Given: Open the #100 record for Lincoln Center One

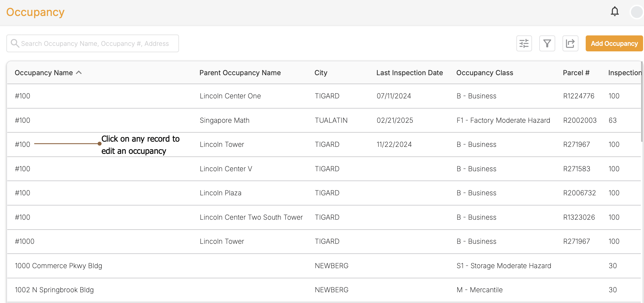Looking at the screenshot, I should click(23, 96).
